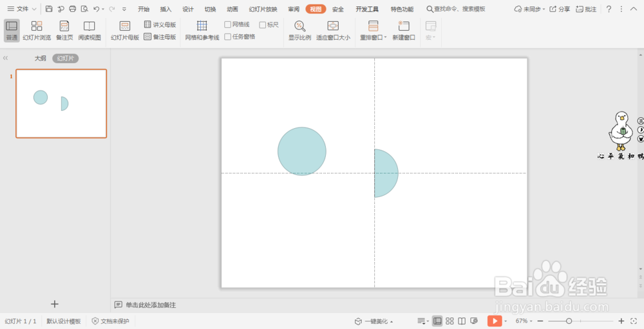Open the 67% zoom level dropdown
The width and height of the screenshot is (644, 329).
(524, 321)
